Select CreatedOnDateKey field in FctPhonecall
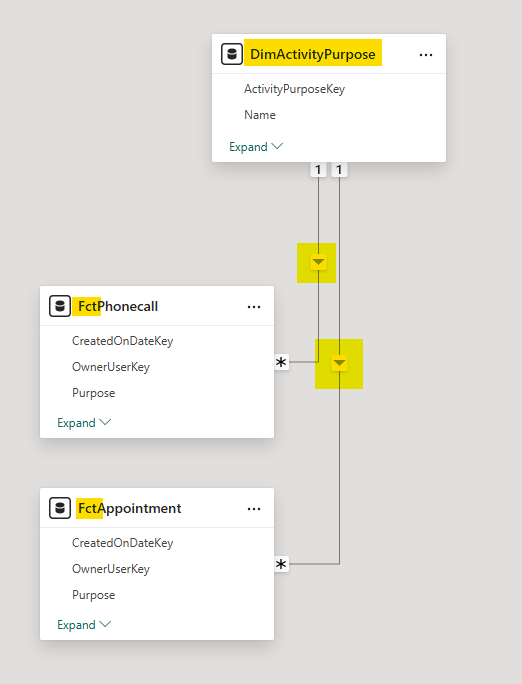The width and height of the screenshot is (522, 684). point(123,341)
